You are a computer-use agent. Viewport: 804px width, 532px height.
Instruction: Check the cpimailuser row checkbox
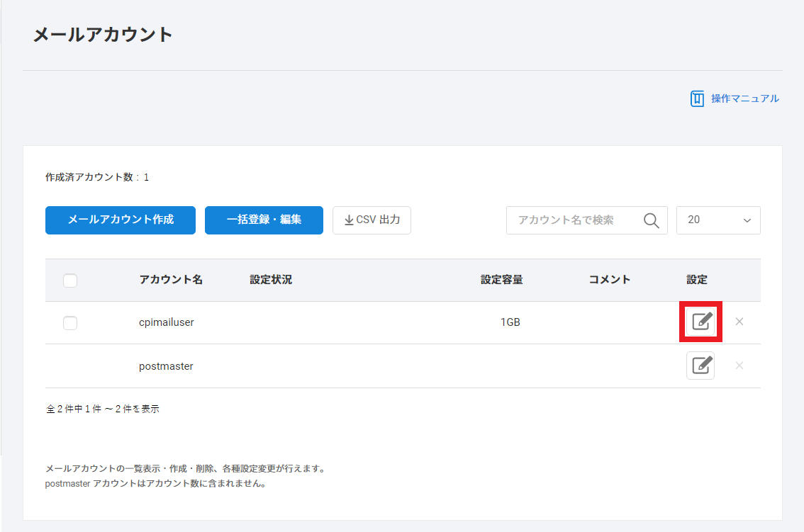(70, 323)
